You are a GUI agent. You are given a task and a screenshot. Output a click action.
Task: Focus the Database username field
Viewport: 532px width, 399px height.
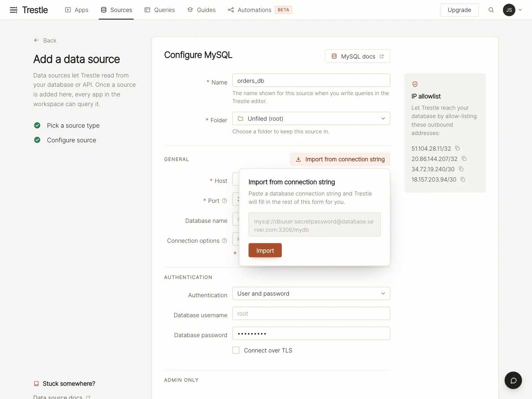(311, 314)
